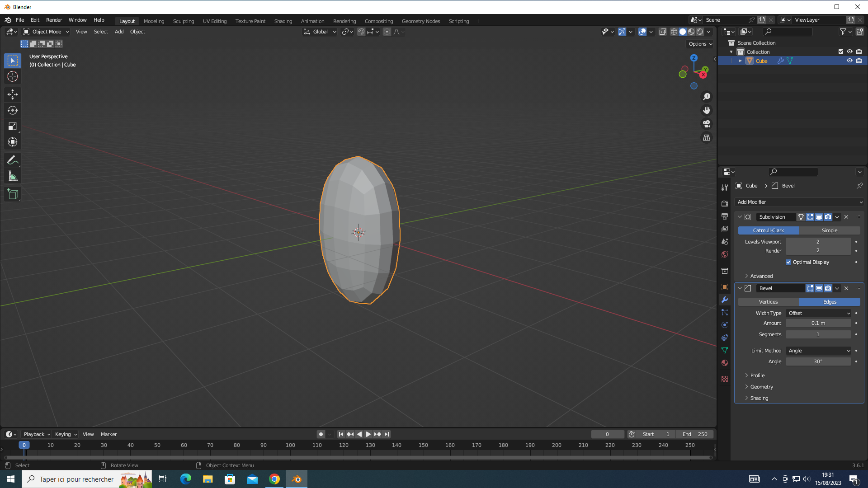The width and height of the screenshot is (868, 488).
Task: Open the Particles properties tab
Action: (x=725, y=312)
